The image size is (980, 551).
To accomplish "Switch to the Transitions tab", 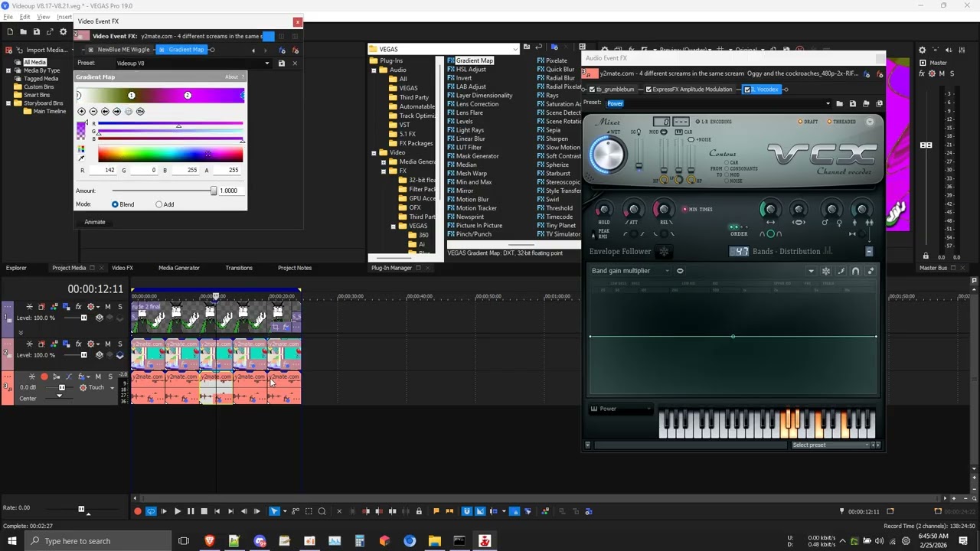I will (x=239, y=268).
